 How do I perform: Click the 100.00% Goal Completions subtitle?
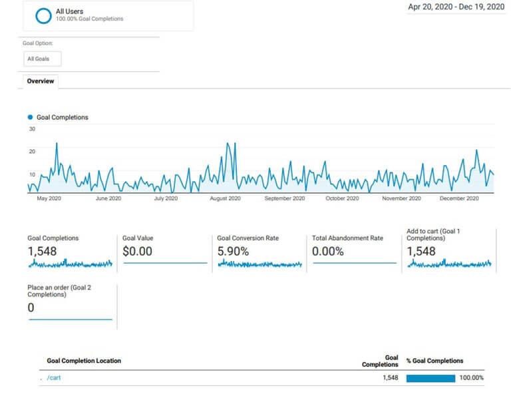coord(89,19)
